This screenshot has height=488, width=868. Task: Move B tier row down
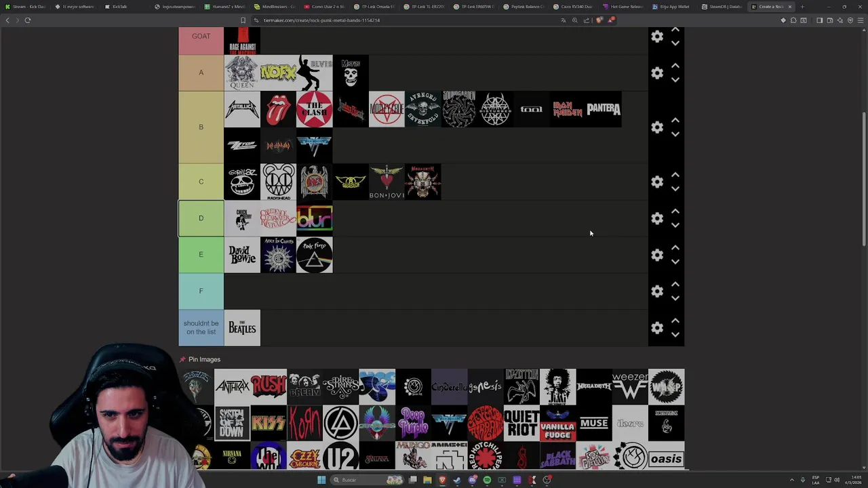pos(675,134)
